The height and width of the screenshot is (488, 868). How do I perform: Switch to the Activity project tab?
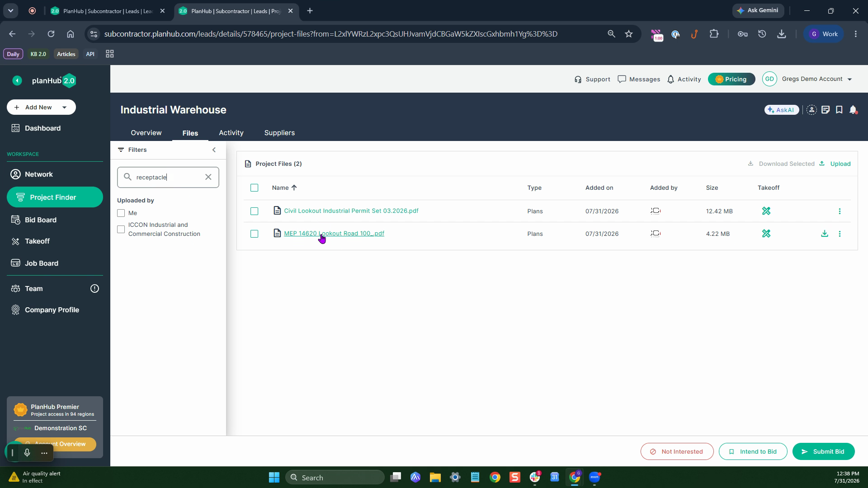pos(231,133)
